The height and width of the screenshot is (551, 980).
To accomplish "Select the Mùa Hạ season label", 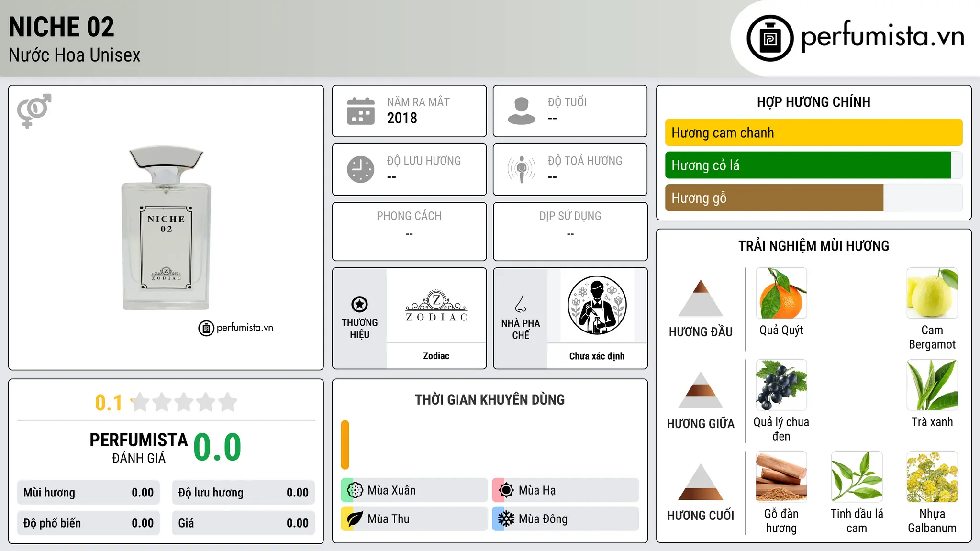I will (x=537, y=490).
